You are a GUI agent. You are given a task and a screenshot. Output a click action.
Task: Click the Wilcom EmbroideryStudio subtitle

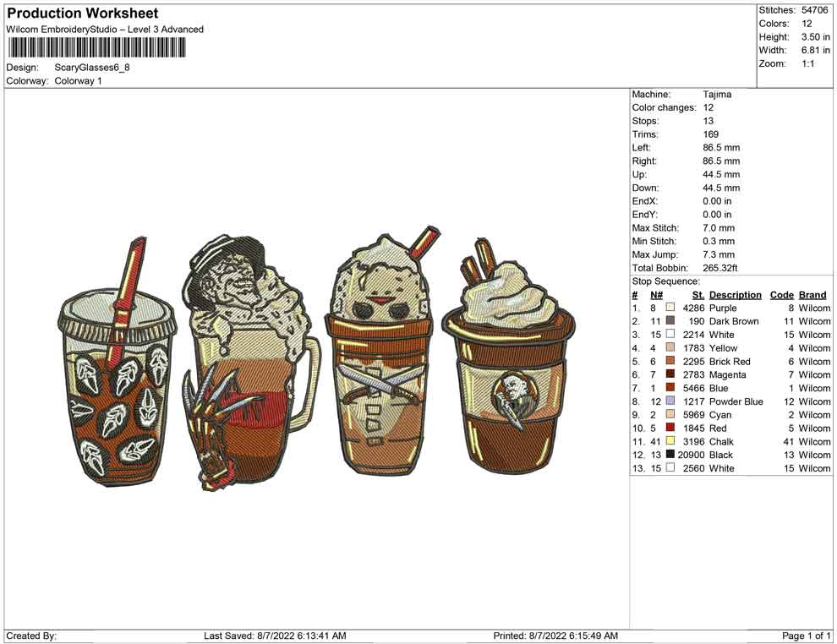coord(105,30)
